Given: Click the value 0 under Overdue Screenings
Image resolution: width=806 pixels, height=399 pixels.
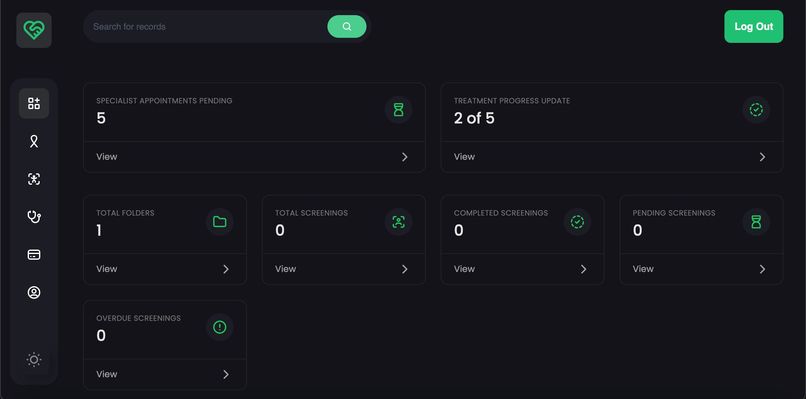Looking at the screenshot, I should 101,336.
